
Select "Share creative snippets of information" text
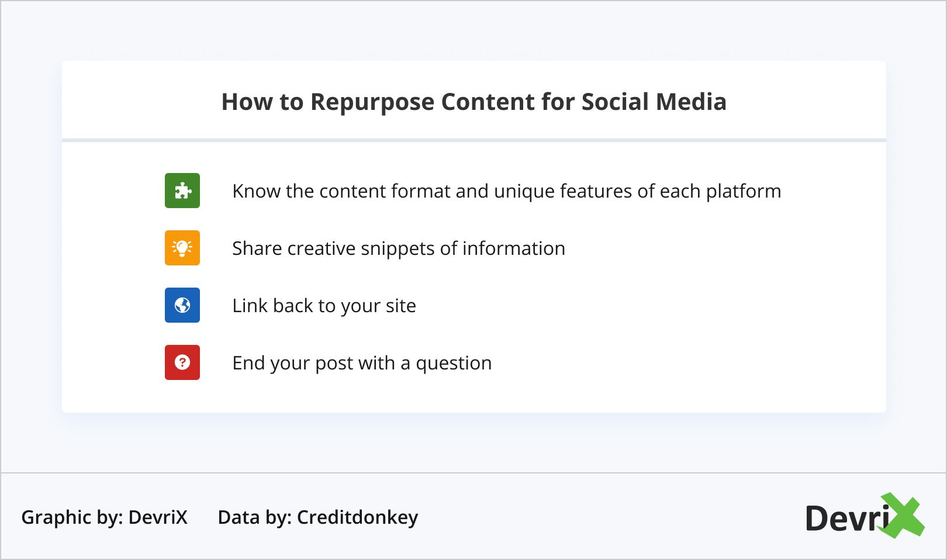point(399,248)
